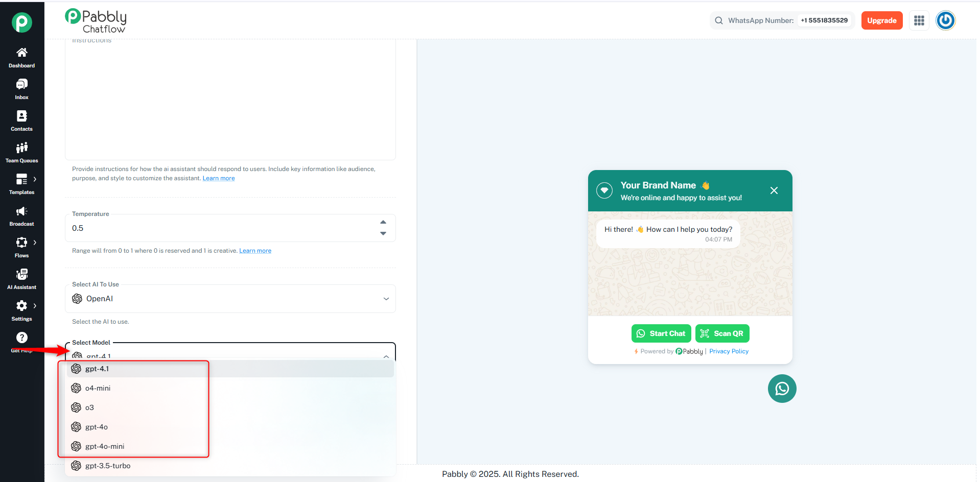Image resolution: width=980 pixels, height=482 pixels.
Task: Open the Select AI To Use dropdown
Action: (230, 299)
